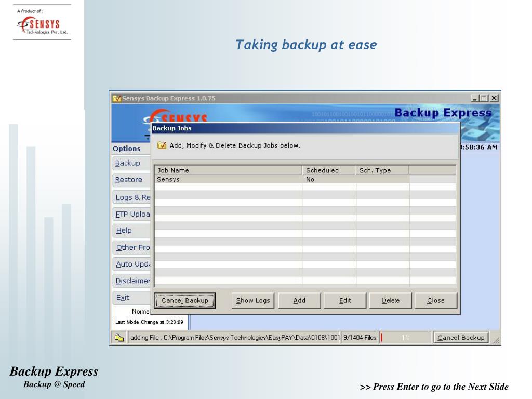Close the Sensys Backup Express window

tap(494, 98)
